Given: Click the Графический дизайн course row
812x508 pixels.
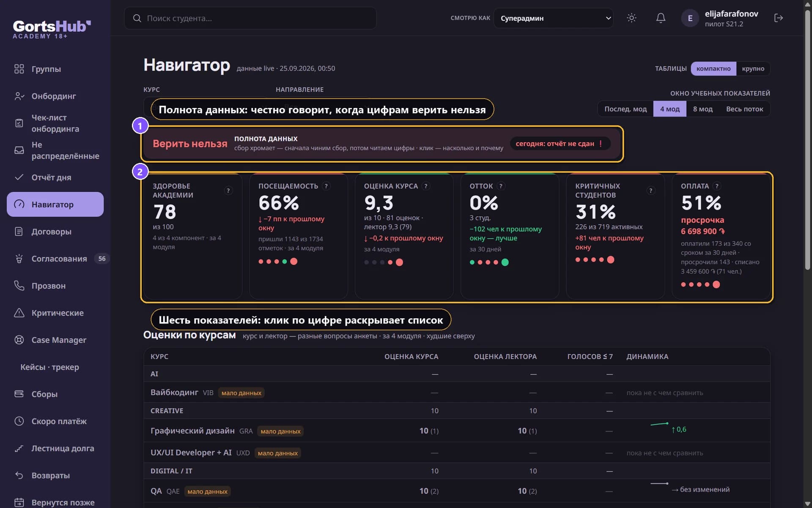Looking at the screenshot, I should [457, 431].
